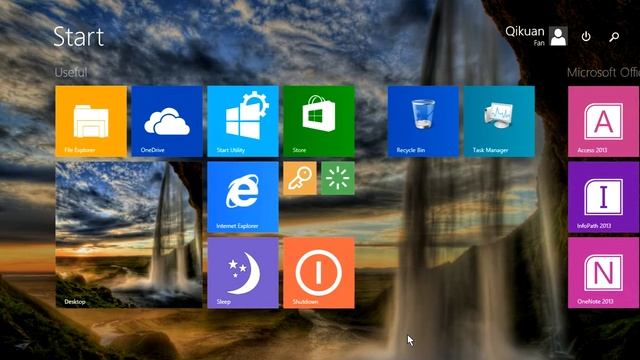This screenshot has height=360, width=640.
Task: Click the Qikuan Fan account picture
Action: (x=558, y=36)
